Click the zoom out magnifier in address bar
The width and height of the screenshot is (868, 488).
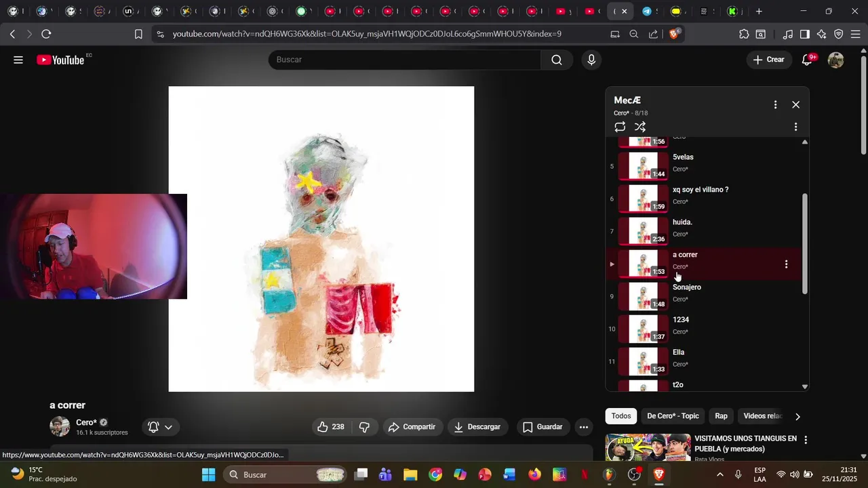tap(633, 34)
